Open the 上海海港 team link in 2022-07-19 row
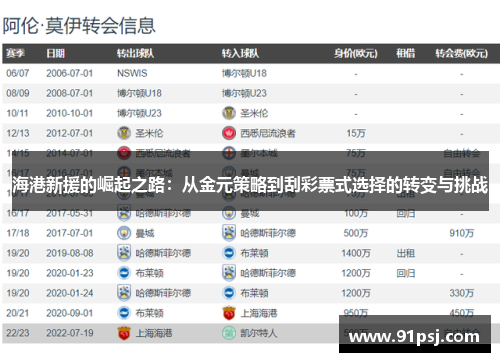Screen dimensions: 500x362 pos(154,333)
